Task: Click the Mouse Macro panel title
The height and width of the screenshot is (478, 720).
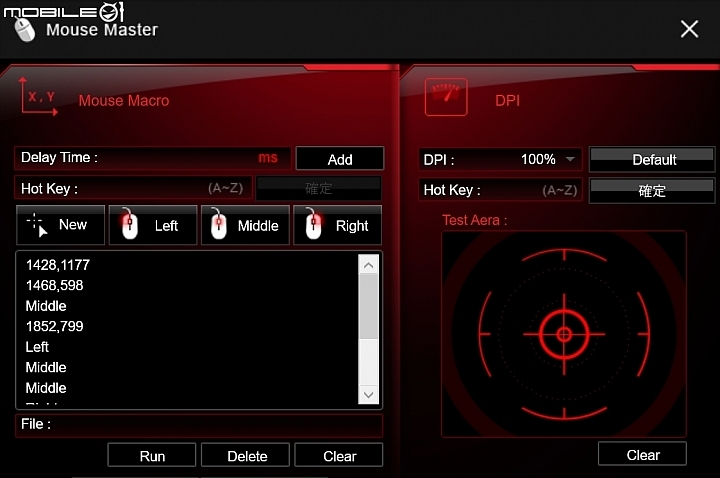Action: [124, 101]
